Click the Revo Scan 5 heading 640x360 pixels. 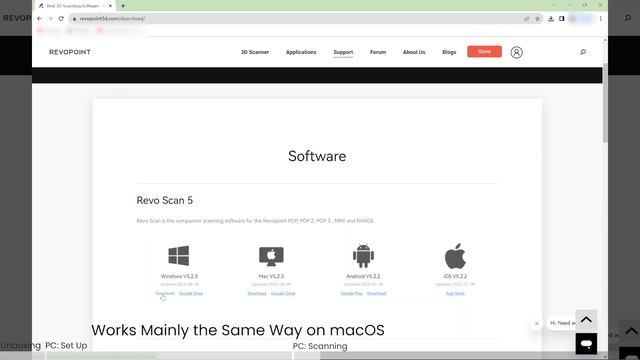tap(164, 200)
